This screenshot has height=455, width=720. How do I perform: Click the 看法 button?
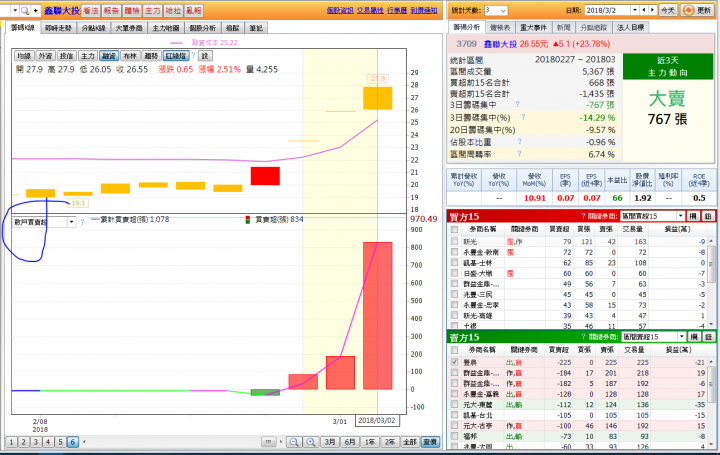(91, 11)
